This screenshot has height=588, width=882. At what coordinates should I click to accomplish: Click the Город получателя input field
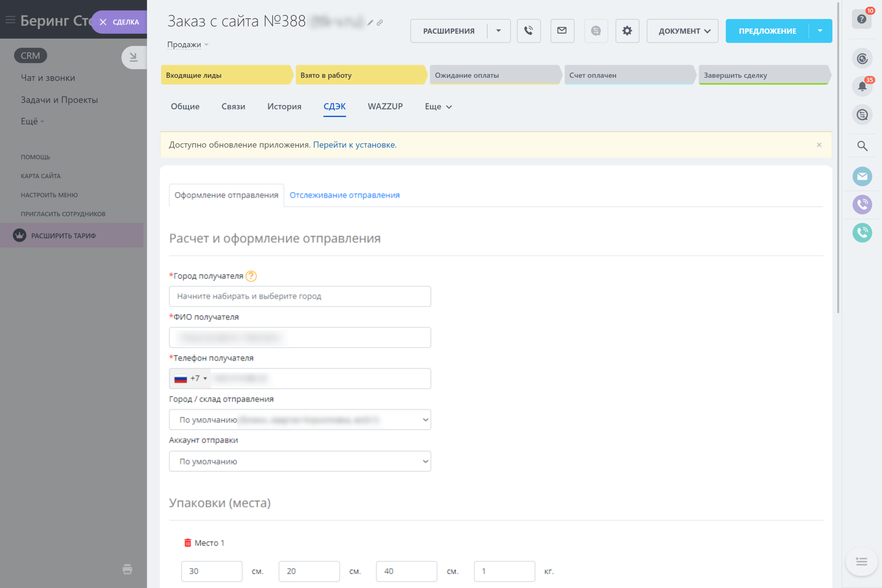[x=300, y=296]
